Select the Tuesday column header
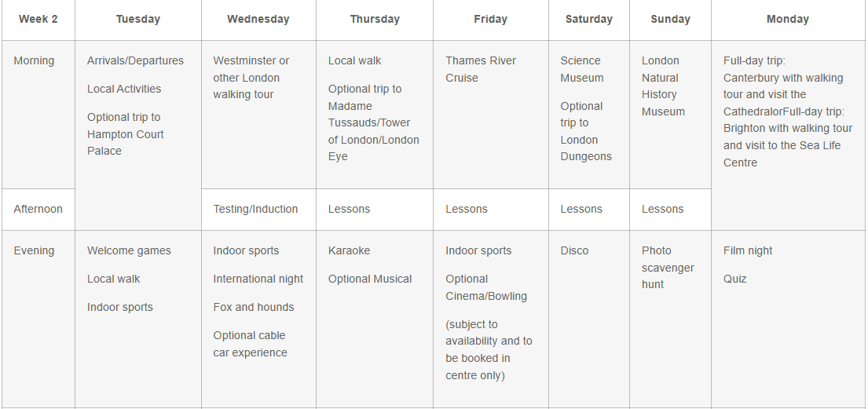This screenshot has height=409, width=868. point(138,20)
